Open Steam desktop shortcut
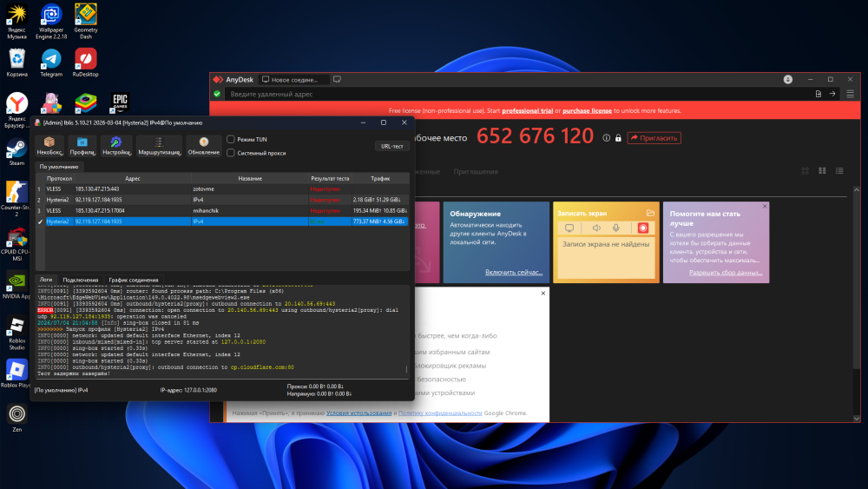 [x=17, y=152]
